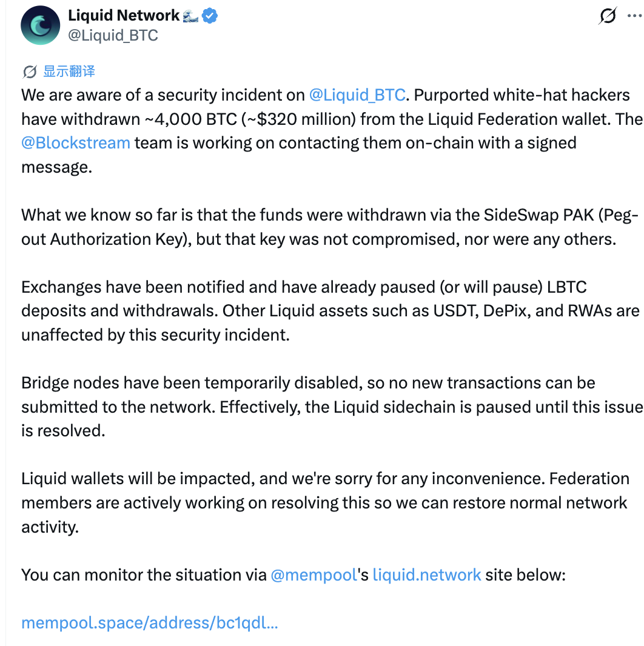Open the Liquid Network display name

(x=124, y=15)
